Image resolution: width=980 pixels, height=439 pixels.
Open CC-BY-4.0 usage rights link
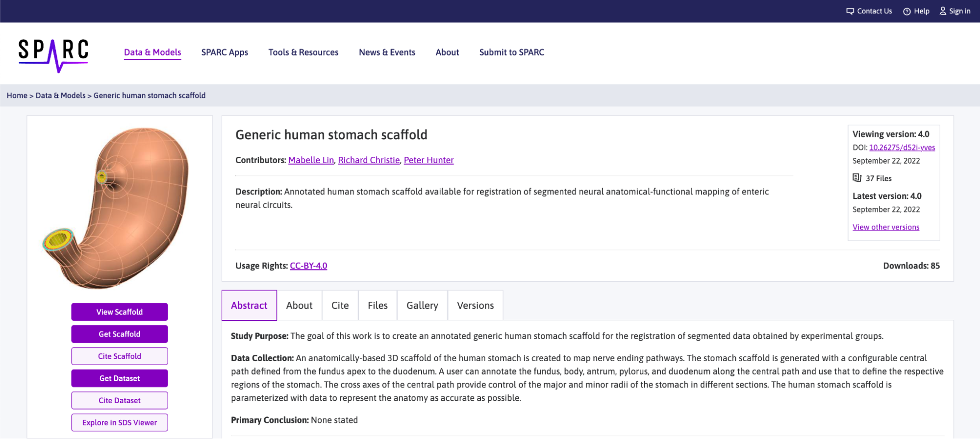click(x=308, y=266)
